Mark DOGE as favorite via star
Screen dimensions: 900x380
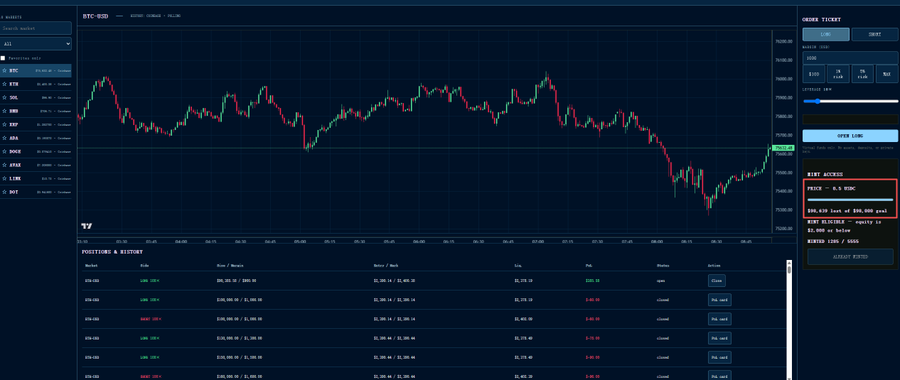coord(4,151)
